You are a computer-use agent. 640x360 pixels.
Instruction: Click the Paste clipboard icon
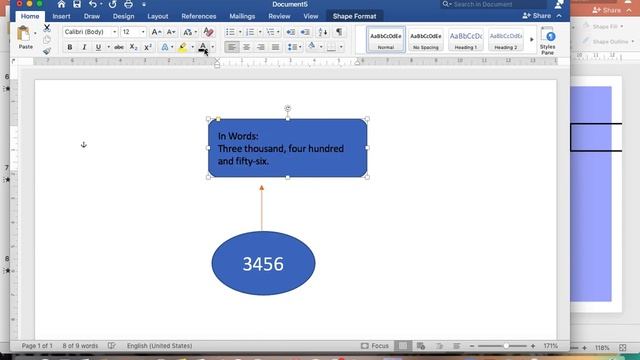tap(24, 34)
